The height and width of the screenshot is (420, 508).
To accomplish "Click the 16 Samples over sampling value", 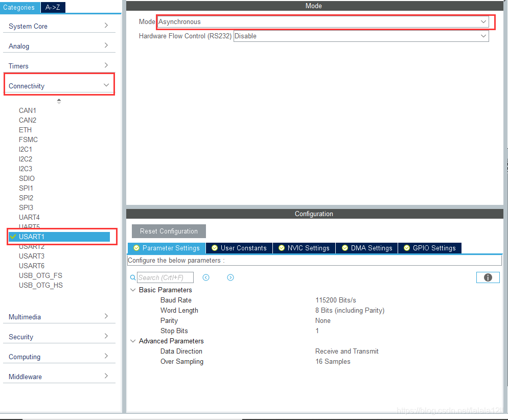I will tap(333, 361).
